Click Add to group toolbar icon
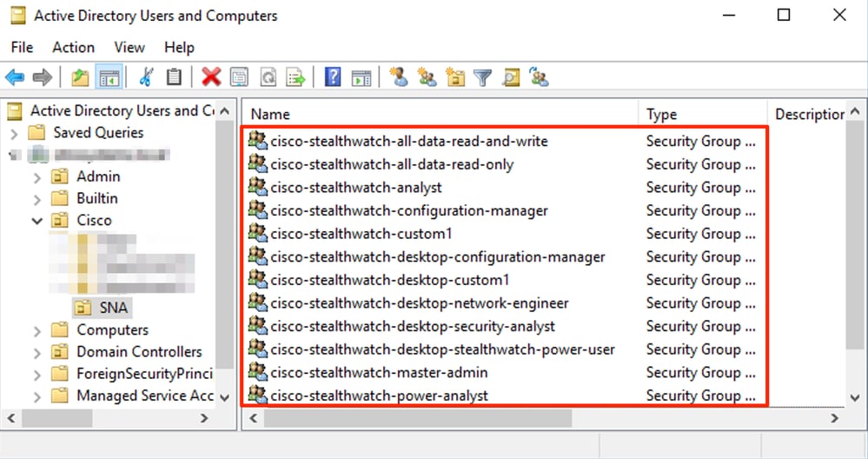The width and height of the screenshot is (868, 459). (540, 77)
